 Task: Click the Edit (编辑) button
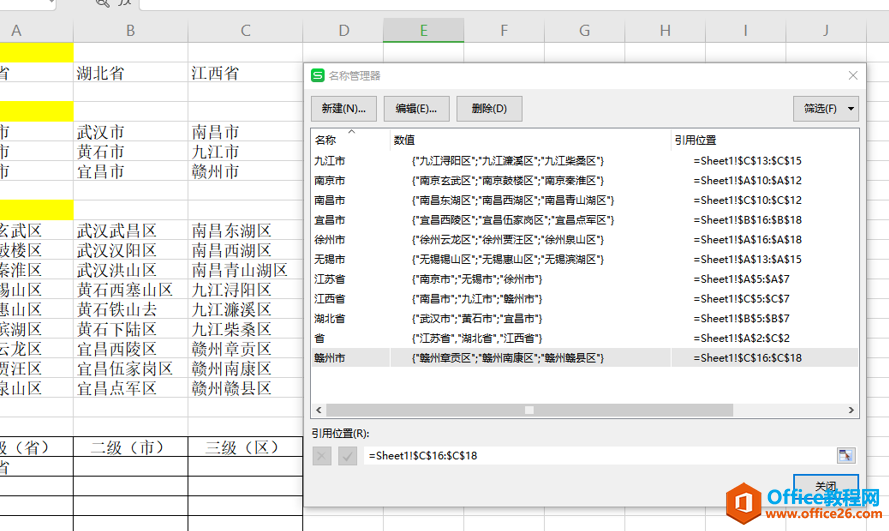(x=416, y=109)
